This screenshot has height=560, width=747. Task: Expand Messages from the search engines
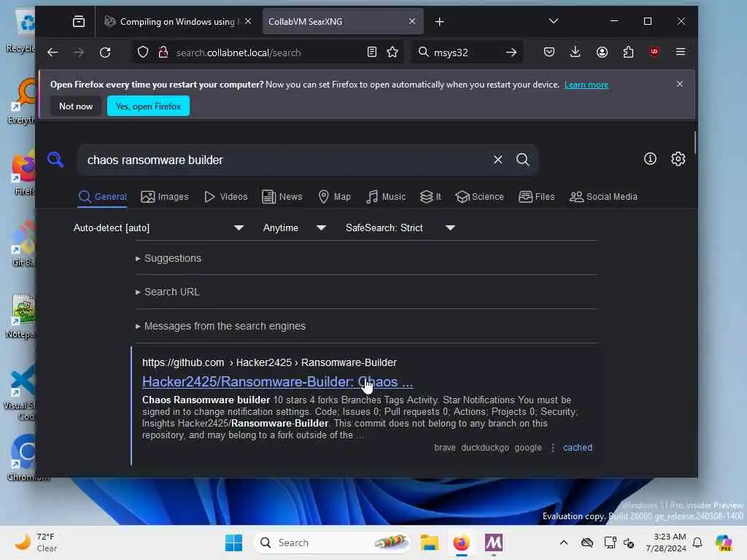point(220,326)
